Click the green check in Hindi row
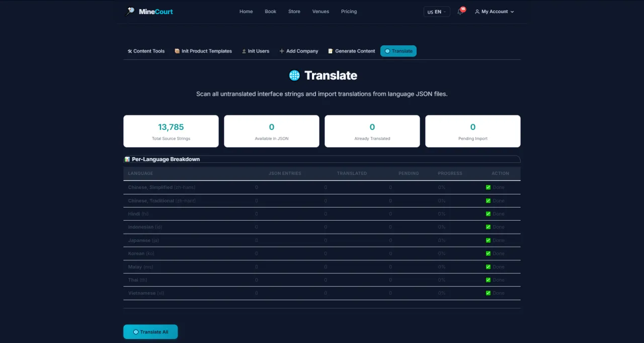644x343 pixels. pyautogui.click(x=488, y=214)
